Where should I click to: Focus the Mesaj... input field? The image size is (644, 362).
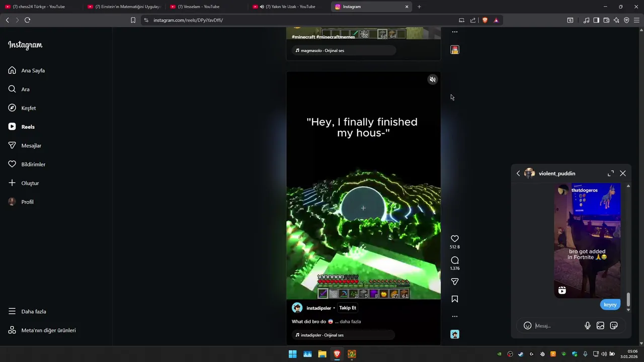tap(556, 326)
